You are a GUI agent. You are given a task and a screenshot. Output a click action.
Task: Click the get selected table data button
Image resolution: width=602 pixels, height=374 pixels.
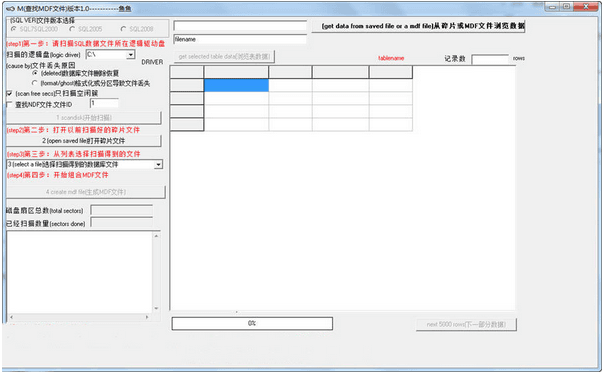(x=224, y=57)
